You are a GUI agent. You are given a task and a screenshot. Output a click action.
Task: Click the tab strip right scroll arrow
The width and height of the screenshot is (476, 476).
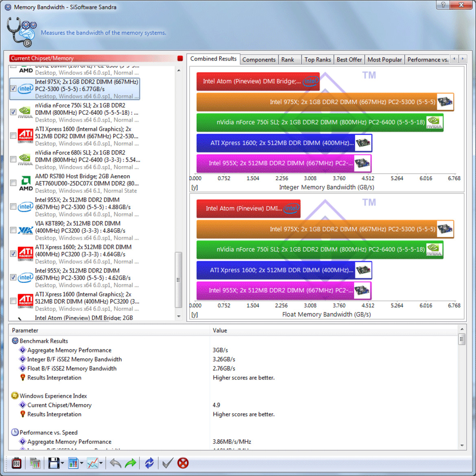click(463, 59)
